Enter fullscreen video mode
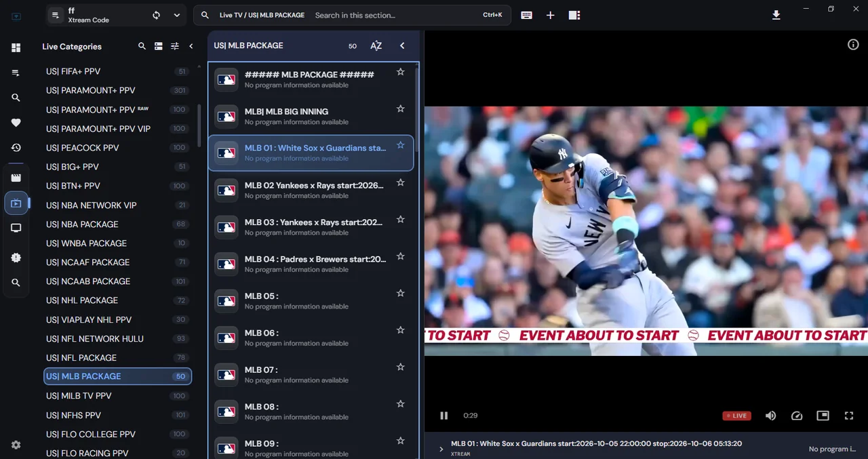Image resolution: width=868 pixels, height=459 pixels. coord(848,416)
